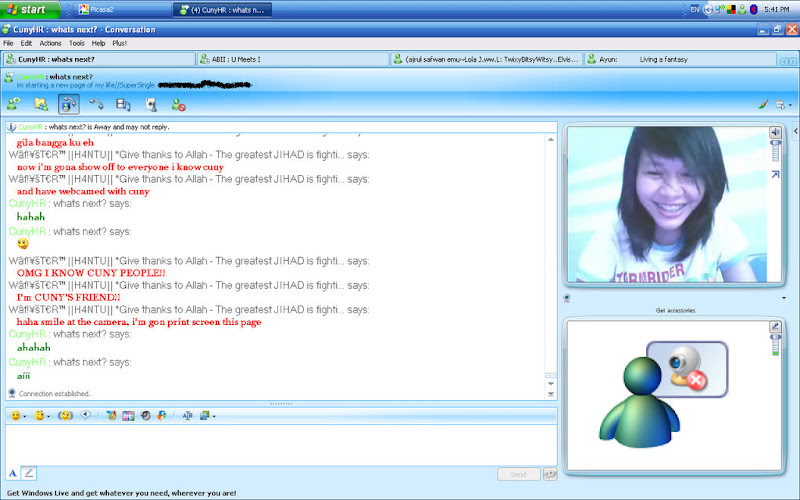800x500 pixels.
Task: Open the color scheme paintbrush icon
Action: (763, 104)
